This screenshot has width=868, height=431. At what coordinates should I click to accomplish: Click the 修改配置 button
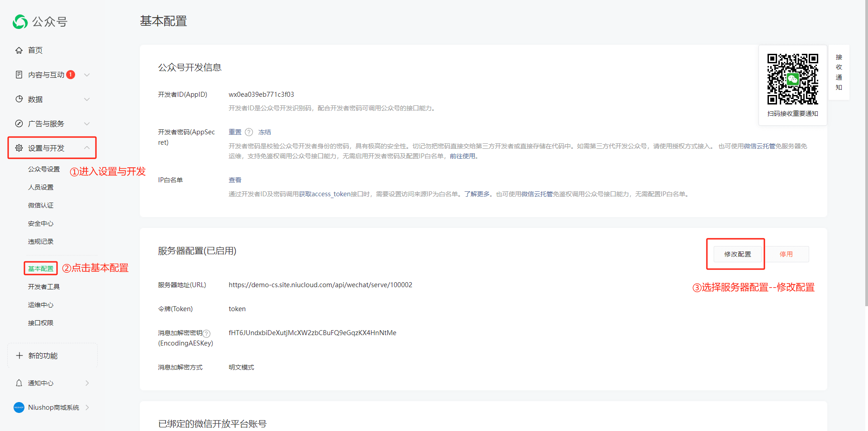click(x=737, y=254)
